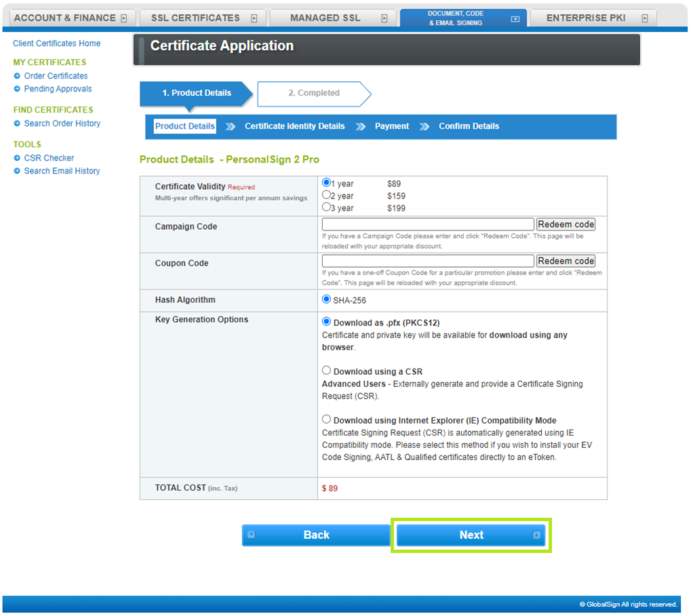
Task: Open Pending Approvals link
Action: 58,89
